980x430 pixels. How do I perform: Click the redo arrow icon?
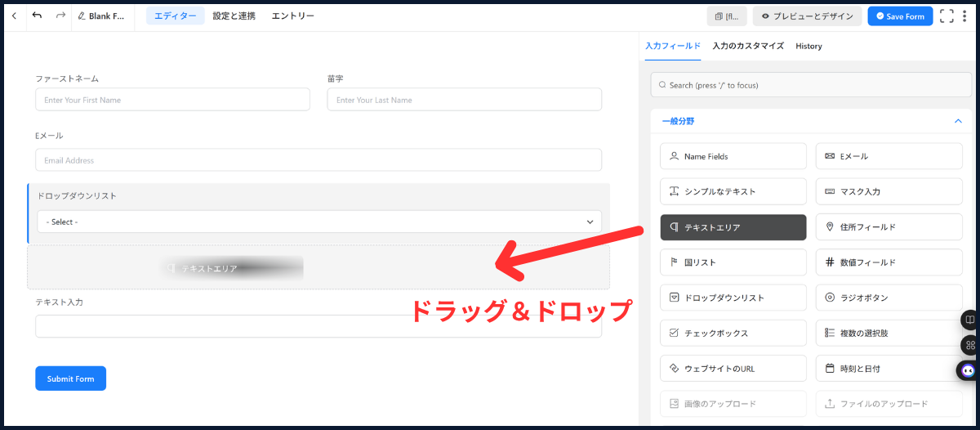coord(60,16)
